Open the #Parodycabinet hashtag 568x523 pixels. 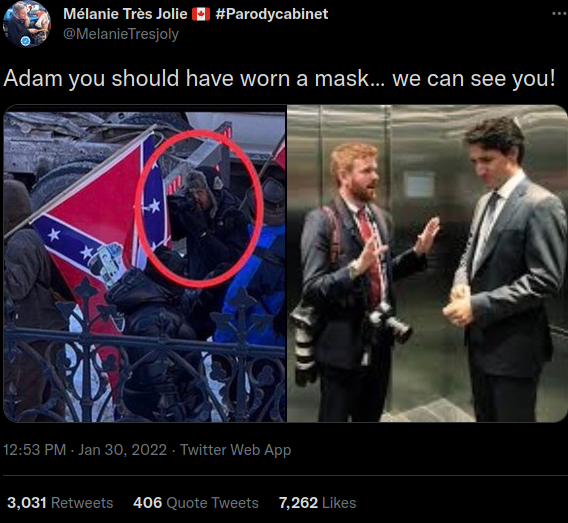[x=271, y=14]
